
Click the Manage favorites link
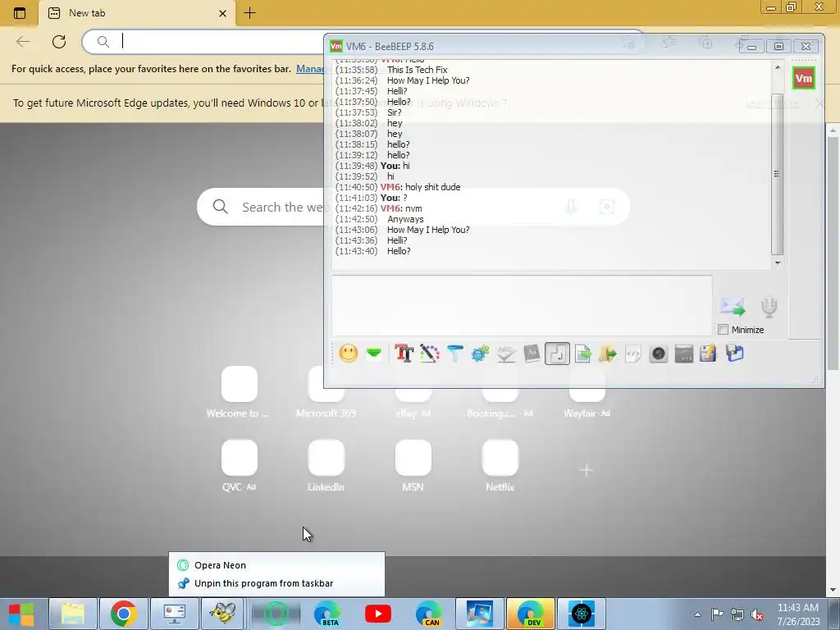(311, 69)
